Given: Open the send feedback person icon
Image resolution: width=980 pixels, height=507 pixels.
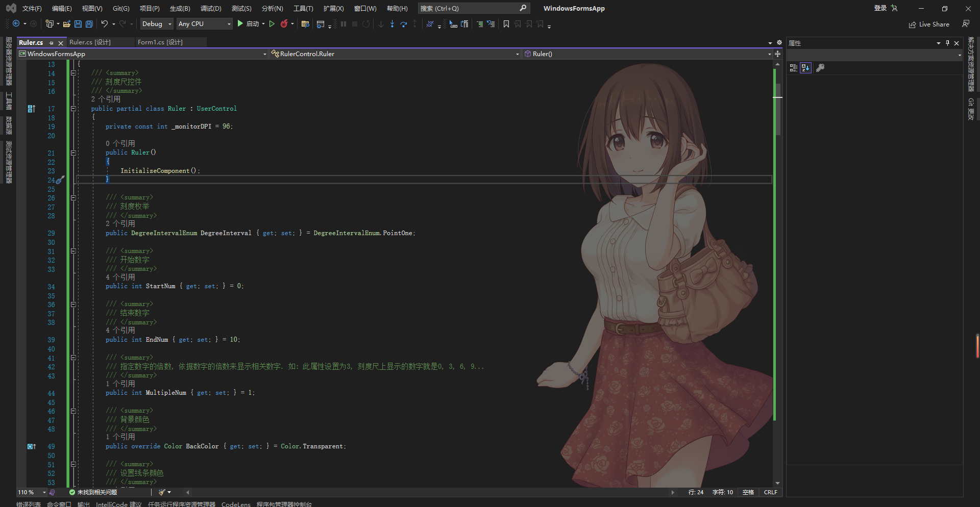Looking at the screenshot, I should 966,24.
